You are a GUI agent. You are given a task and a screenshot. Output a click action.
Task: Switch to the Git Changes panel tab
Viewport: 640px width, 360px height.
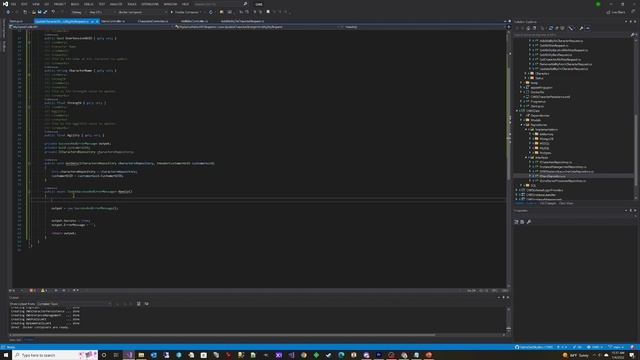[548, 203]
